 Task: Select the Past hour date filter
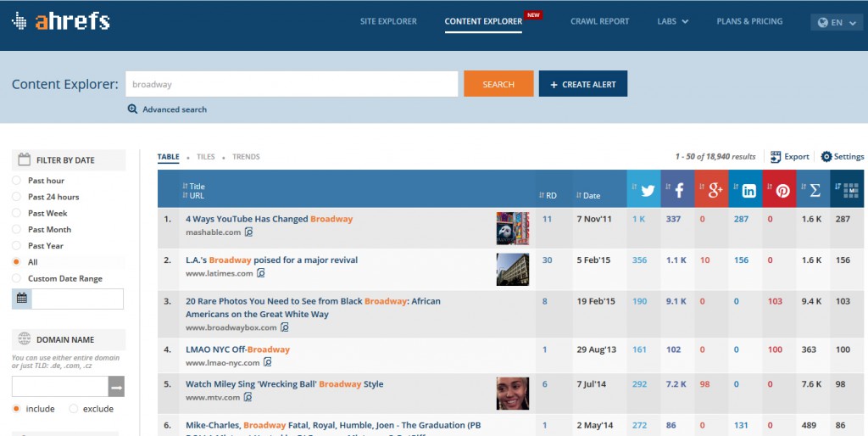(17, 181)
